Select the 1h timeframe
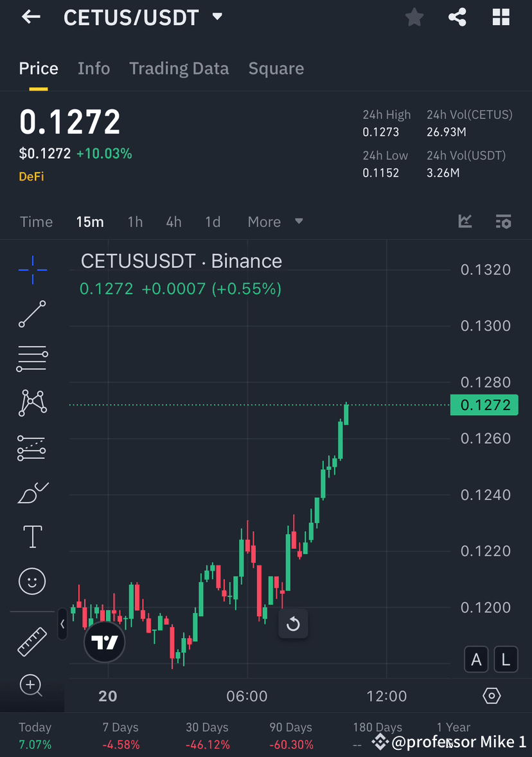 pos(135,222)
